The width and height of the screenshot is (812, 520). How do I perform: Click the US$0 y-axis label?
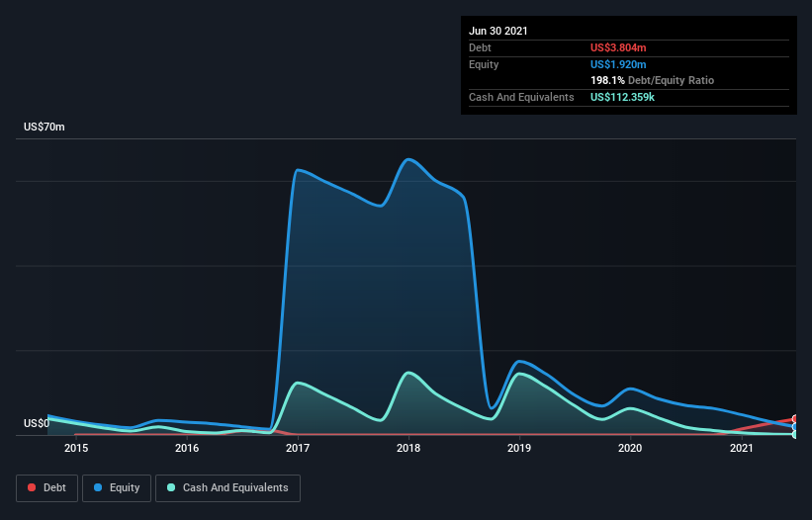coord(37,423)
